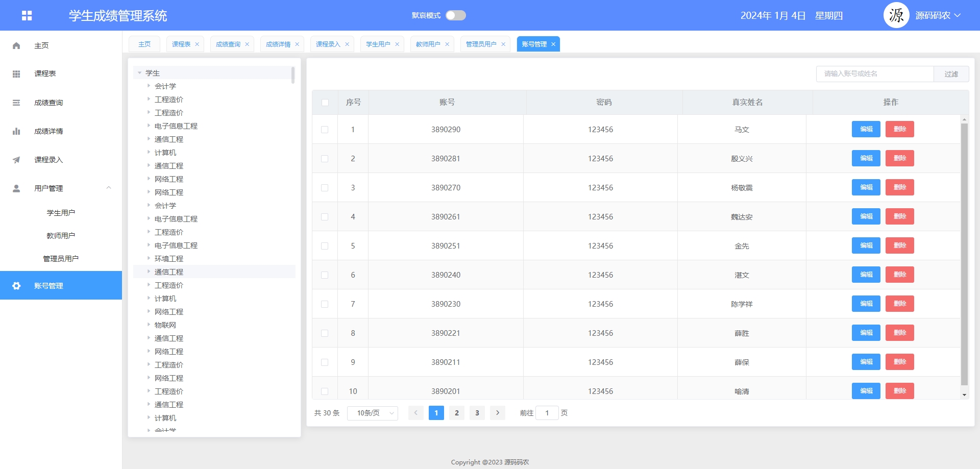Check the checkbox for row 3890270
This screenshot has width=980, height=469.
click(x=325, y=188)
